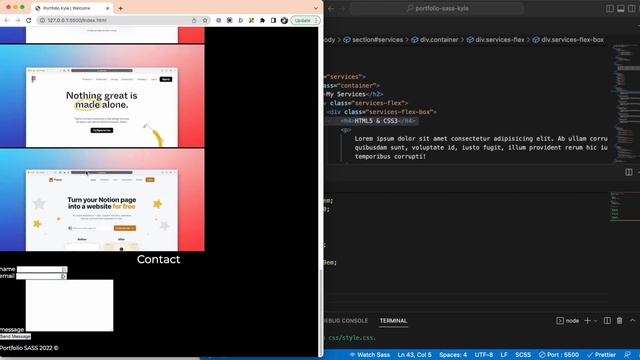Open the new terminal profile dropdown arrow
The height and width of the screenshot is (360, 640).
tap(596, 321)
